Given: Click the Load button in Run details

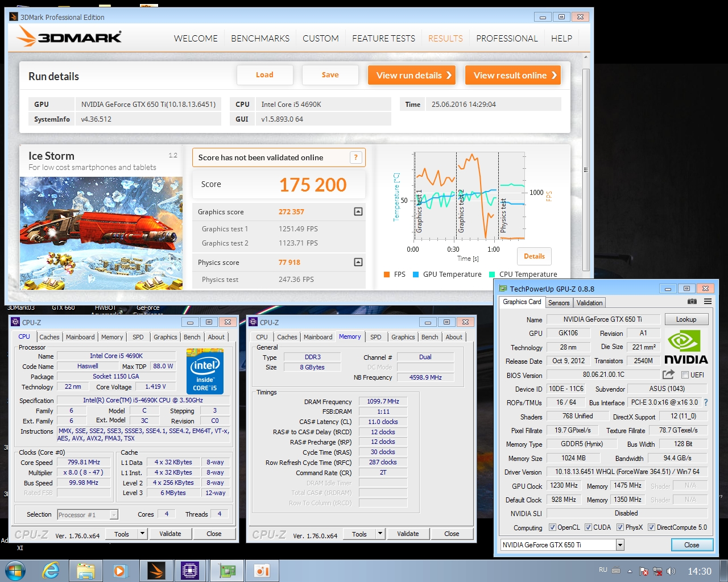Looking at the screenshot, I should pyautogui.click(x=264, y=75).
